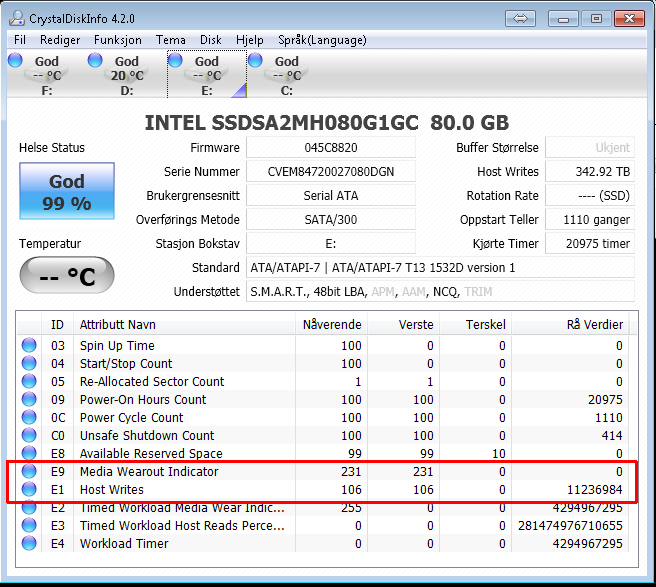The height and width of the screenshot is (587, 656).
Task: Click the ID column header
Action: 57,324
